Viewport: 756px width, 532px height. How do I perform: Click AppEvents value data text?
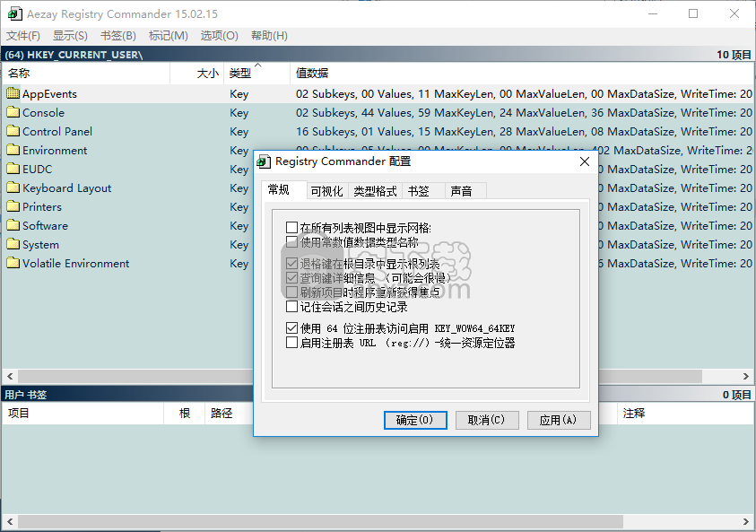(524, 93)
